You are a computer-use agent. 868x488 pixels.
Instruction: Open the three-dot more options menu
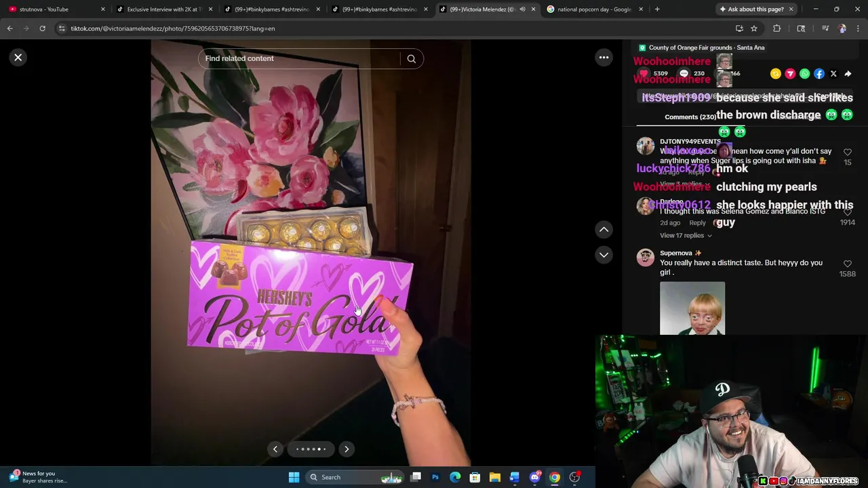[604, 58]
